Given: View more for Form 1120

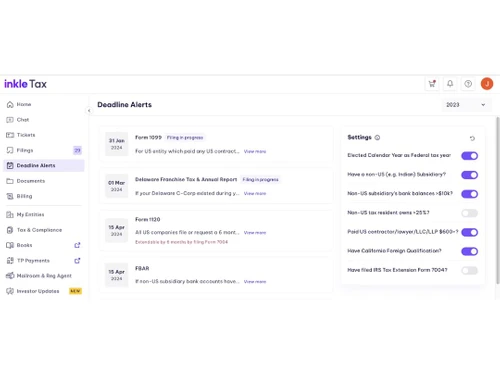Looking at the screenshot, I should pyautogui.click(x=255, y=233).
